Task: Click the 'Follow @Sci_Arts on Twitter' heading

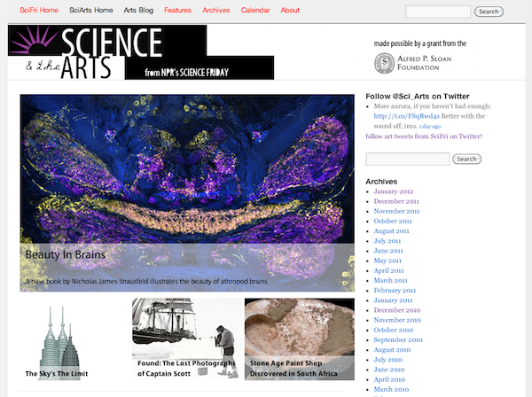Action: [x=418, y=97]
